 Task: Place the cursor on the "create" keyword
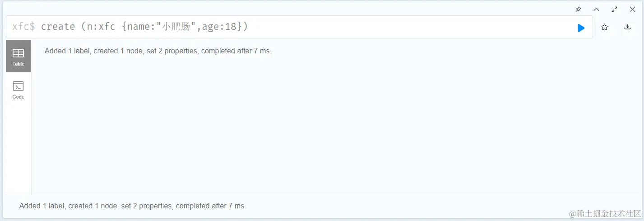pos(58,27)
